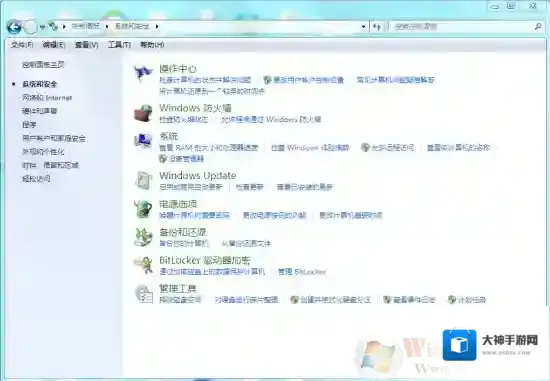Click the search magnifier icon
This screenshot has height=381, width=550.
coord(538,26)
